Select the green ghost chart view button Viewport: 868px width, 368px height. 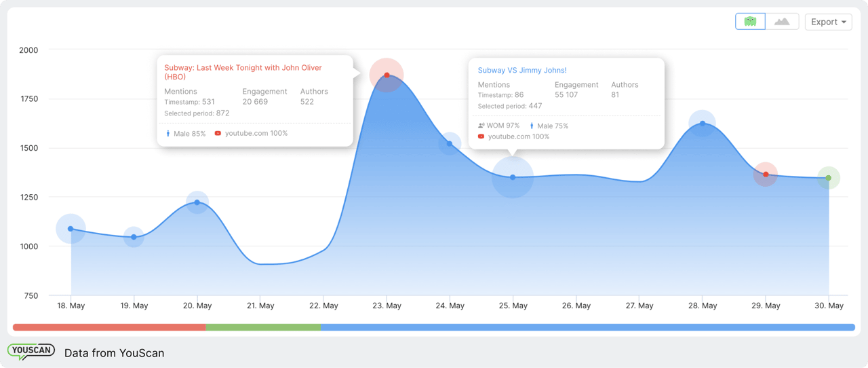click(750, 22)
